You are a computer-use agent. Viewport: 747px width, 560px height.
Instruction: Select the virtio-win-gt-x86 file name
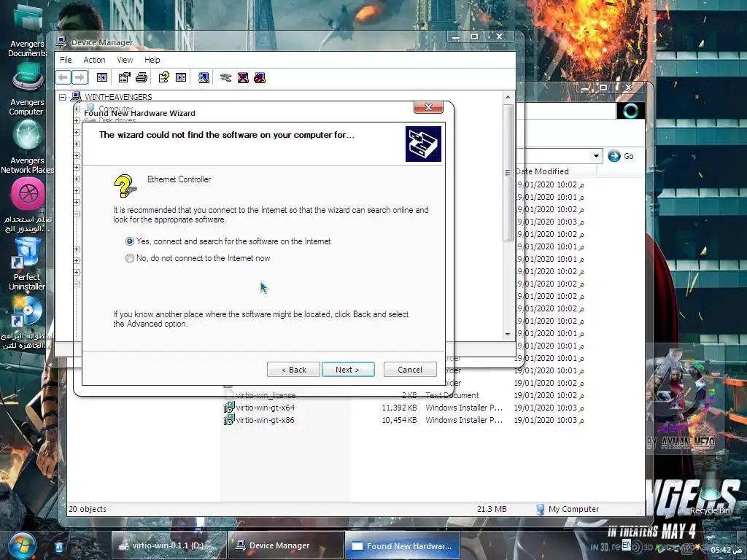tap(266, 420)
